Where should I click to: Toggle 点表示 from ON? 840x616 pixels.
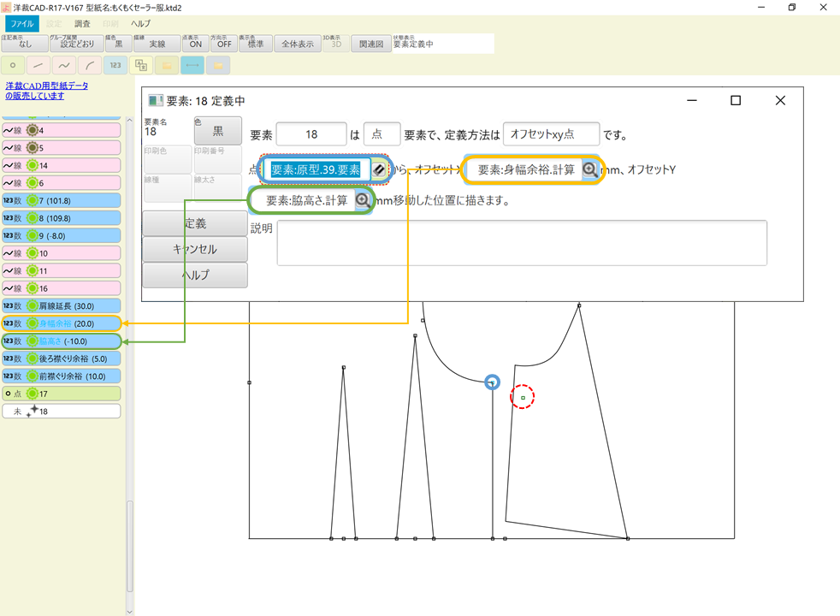tap(194, 44)
